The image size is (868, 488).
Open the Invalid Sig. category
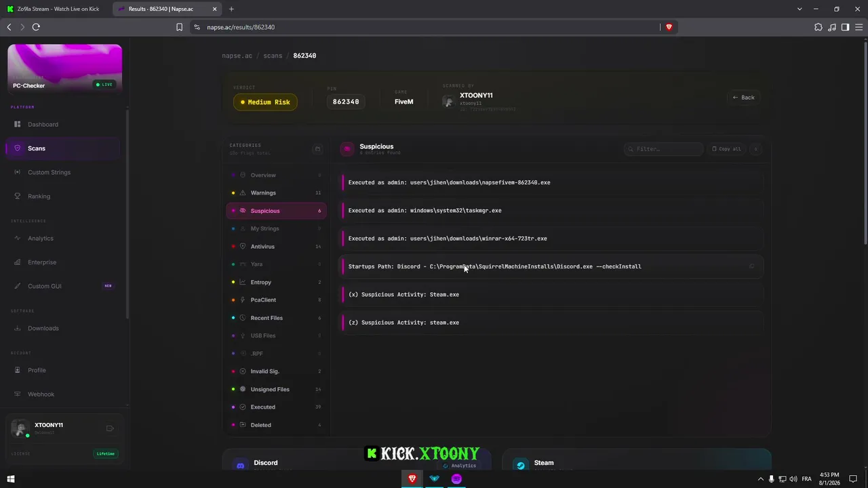click(276, 371)
